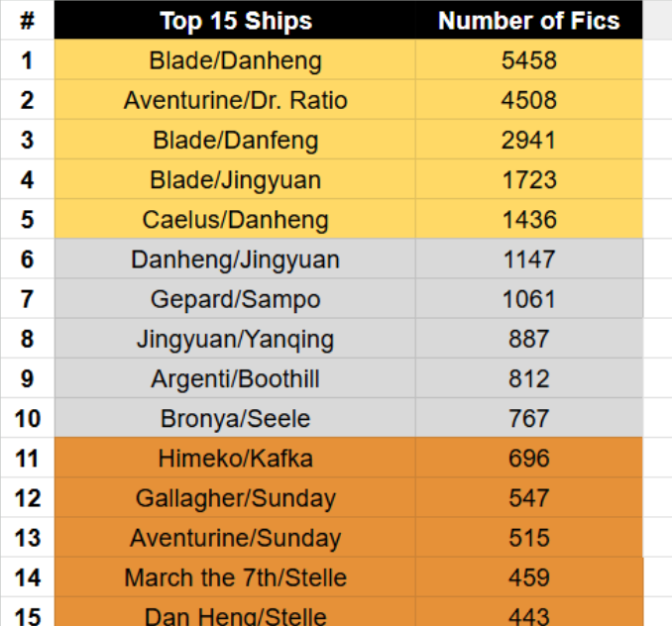This screenshot has width=672, height=626.
Task: Select the Blade/Danheng cell
Action: 235,59
